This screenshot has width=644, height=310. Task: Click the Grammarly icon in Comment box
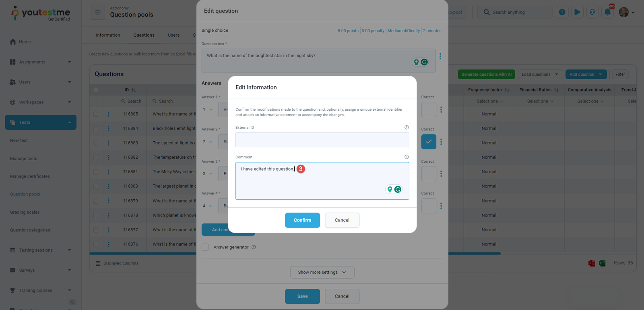(x=398, y=189)
